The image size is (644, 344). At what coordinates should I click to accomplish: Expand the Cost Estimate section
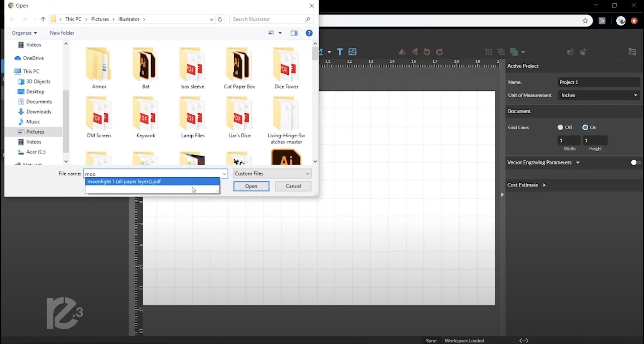(544, 185)
